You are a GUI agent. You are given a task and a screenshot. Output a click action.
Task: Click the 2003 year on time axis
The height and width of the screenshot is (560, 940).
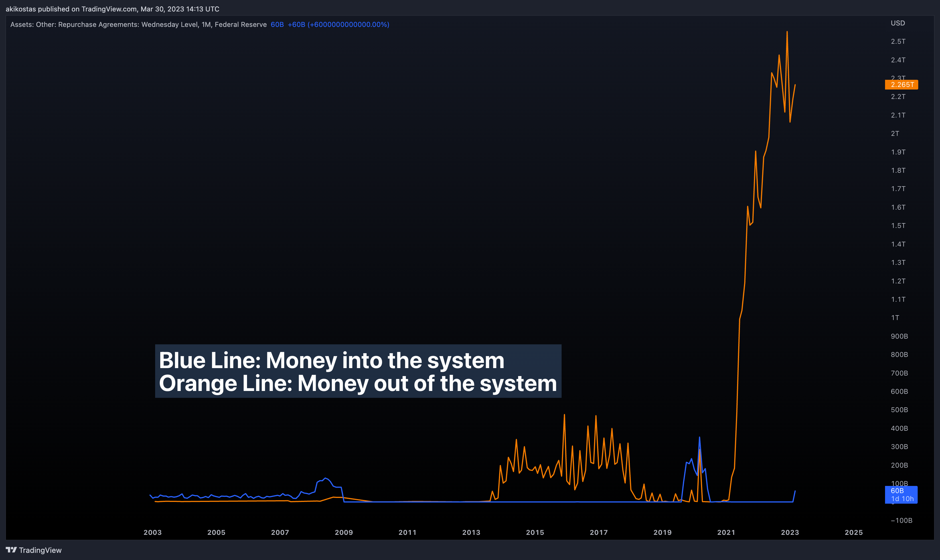point(153,533)
